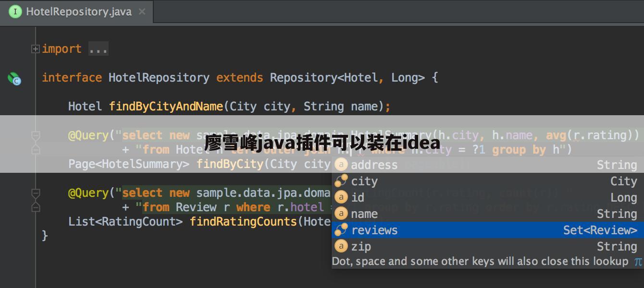Click the field icon beside the name entry
Viewport: 644px width, 288px height.
pyautogui.click(x=341, y=214)
